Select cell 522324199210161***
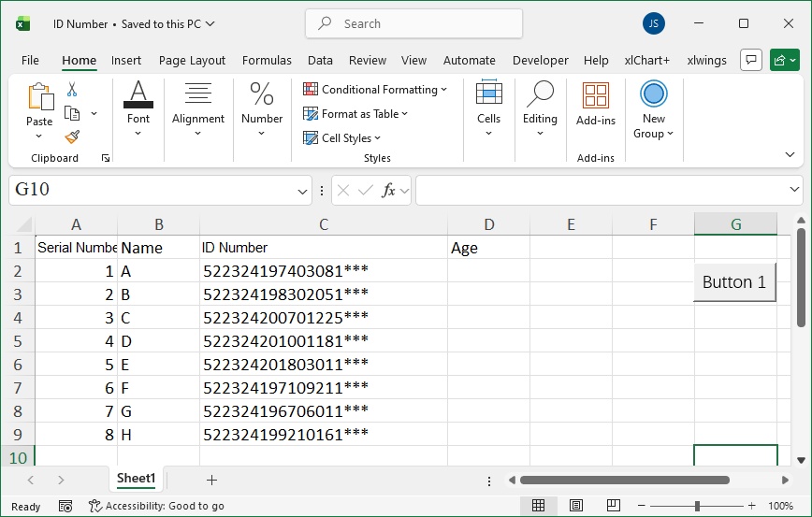 pyautogui.click(x=323, y=435)
